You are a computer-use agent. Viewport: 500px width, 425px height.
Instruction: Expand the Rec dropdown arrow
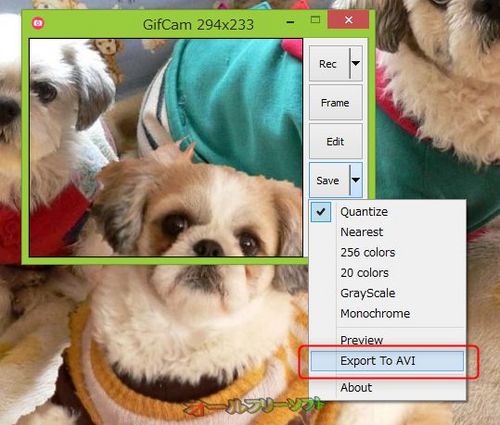(356, 63)
